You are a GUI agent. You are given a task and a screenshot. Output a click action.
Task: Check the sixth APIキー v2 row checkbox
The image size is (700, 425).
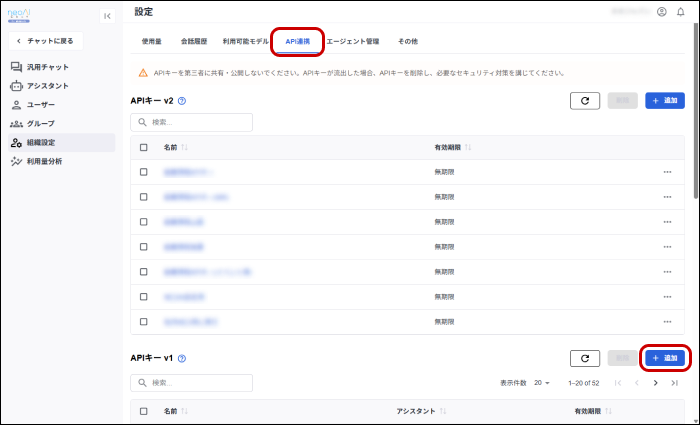143,297
